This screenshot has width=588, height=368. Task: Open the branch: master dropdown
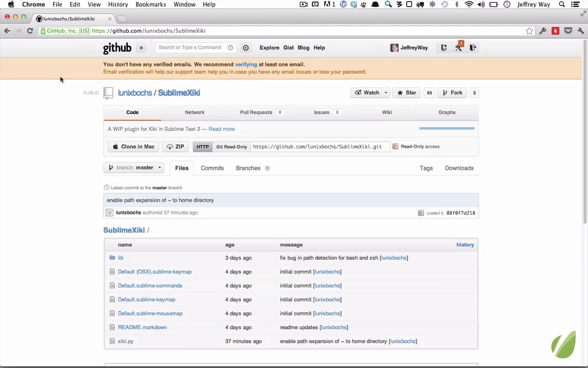tap(134, 168)
